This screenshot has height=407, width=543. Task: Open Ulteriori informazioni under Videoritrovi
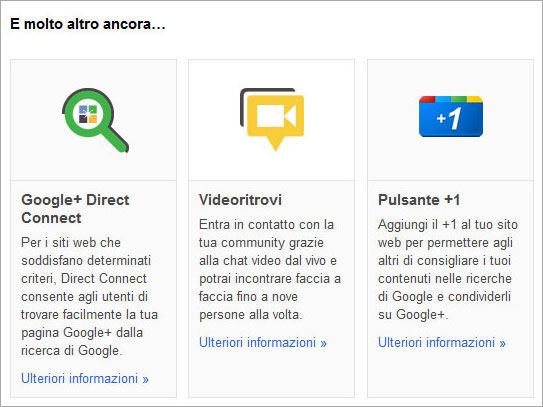click(x=263, y=342)
